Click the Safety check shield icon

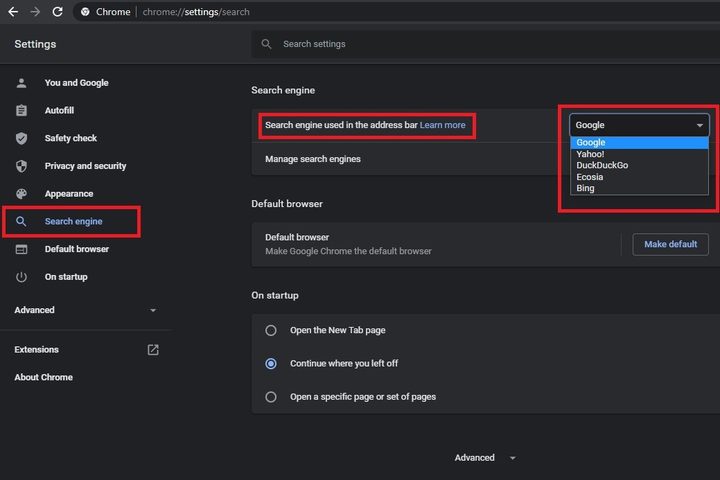[x=21, y=138]
